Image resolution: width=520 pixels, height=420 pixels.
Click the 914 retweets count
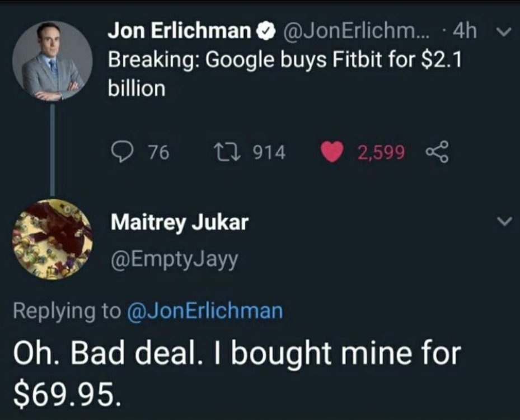[269, 152]
